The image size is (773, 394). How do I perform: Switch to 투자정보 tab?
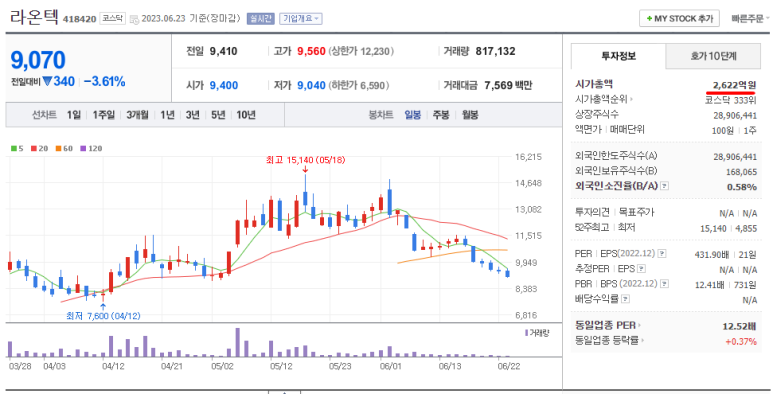click(618, 56)
